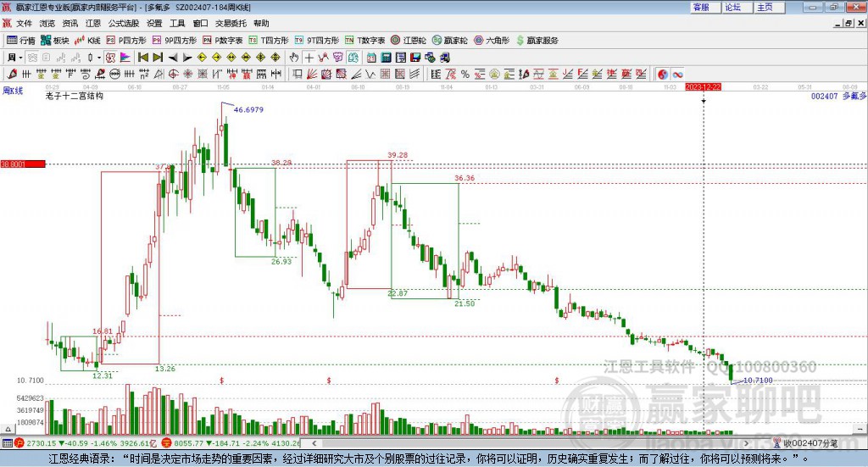Viewport: 868px width, 467px height.
Task: Expand the 周 period dropdown
Action: coord(20,58)
